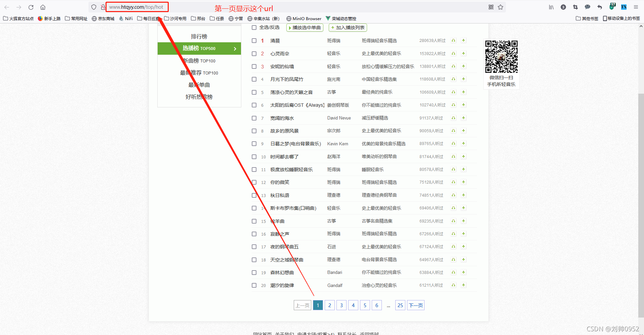Play song 清晨 with headphone icon
The width and height of the screenshot is (644, 335).
453,41
